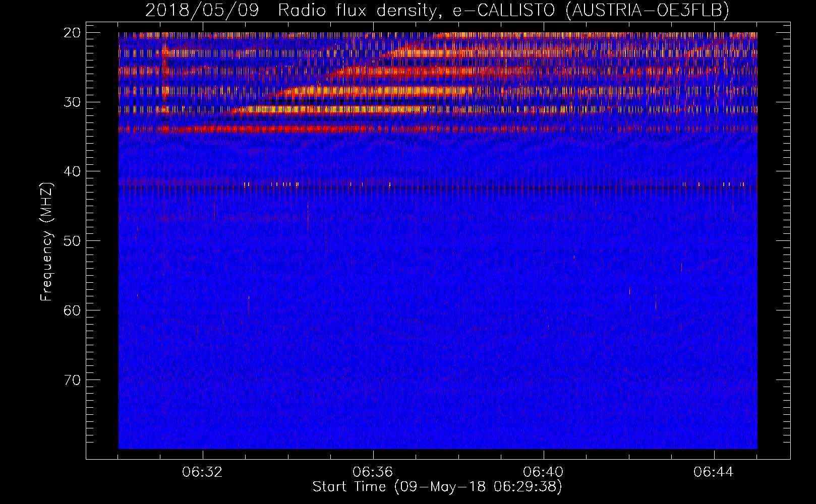Click the 50 frequency tick label
Viewport: 816px width, 504px height.
click(72, 241)
